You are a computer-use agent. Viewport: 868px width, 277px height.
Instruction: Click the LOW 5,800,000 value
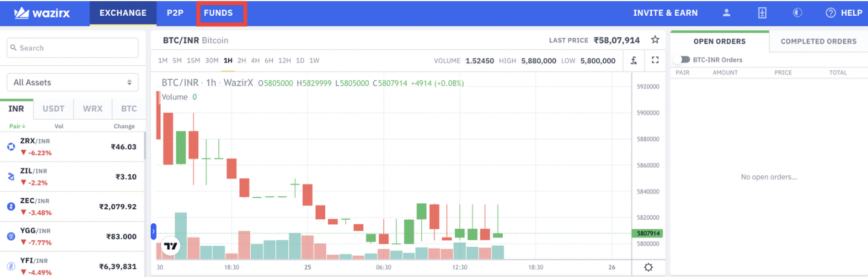point(598,60)
